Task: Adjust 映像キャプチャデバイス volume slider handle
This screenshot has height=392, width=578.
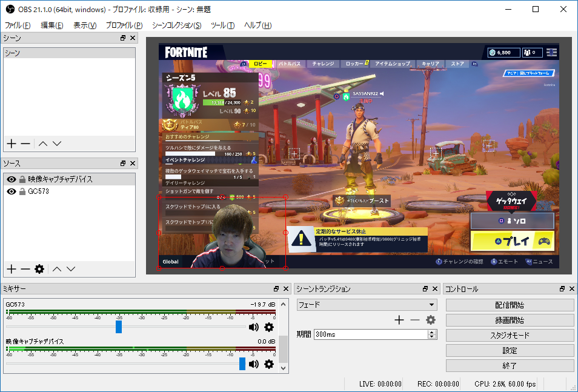Action: click(x=242, y=364)
